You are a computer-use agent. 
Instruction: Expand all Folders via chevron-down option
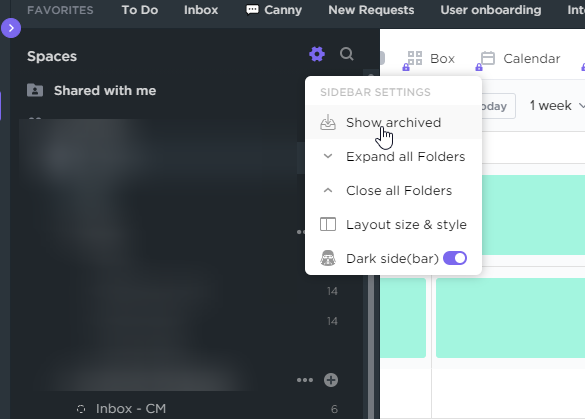tap(393, 156)
